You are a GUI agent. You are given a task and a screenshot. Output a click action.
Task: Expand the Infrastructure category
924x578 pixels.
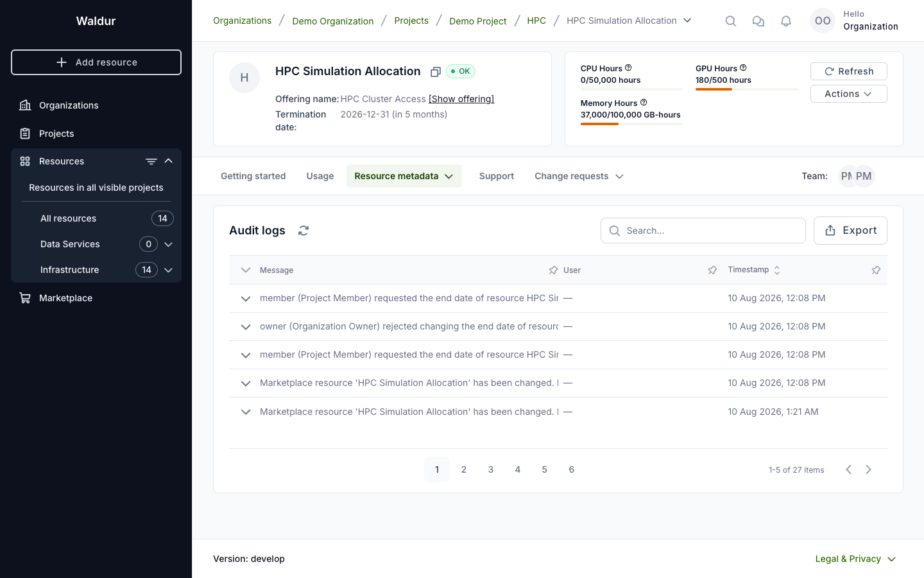coord(169,270)
